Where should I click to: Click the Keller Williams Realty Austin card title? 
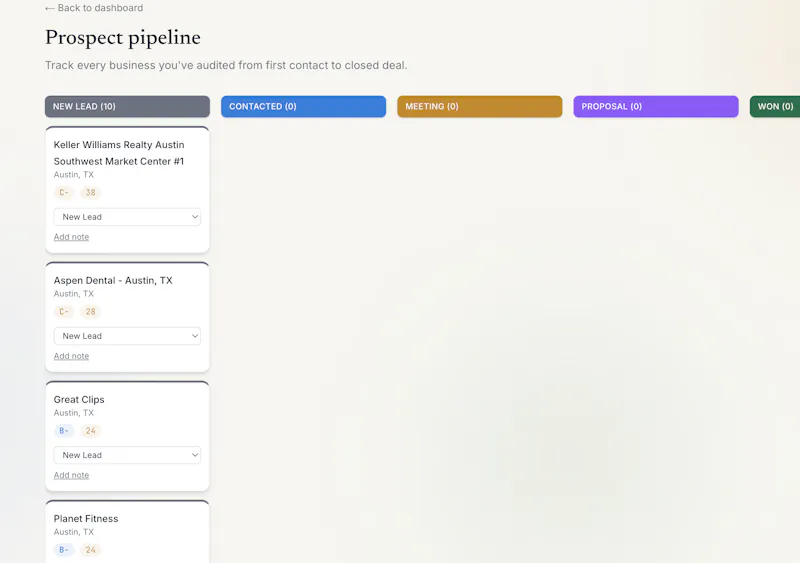click(x=119, y=153)
